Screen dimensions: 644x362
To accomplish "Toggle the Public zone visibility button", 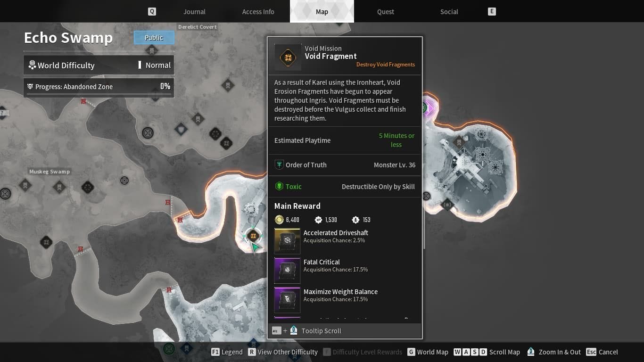I will (154, 37).
